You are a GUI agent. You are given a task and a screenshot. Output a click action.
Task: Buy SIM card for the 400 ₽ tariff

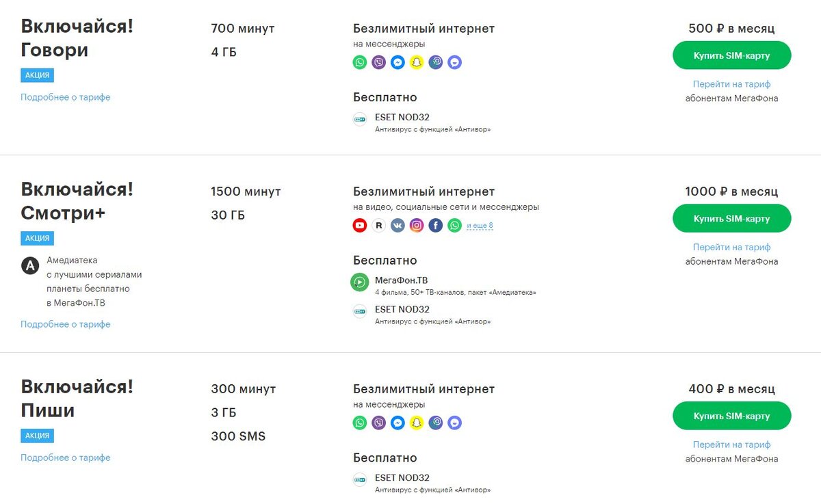coord(731,416)
